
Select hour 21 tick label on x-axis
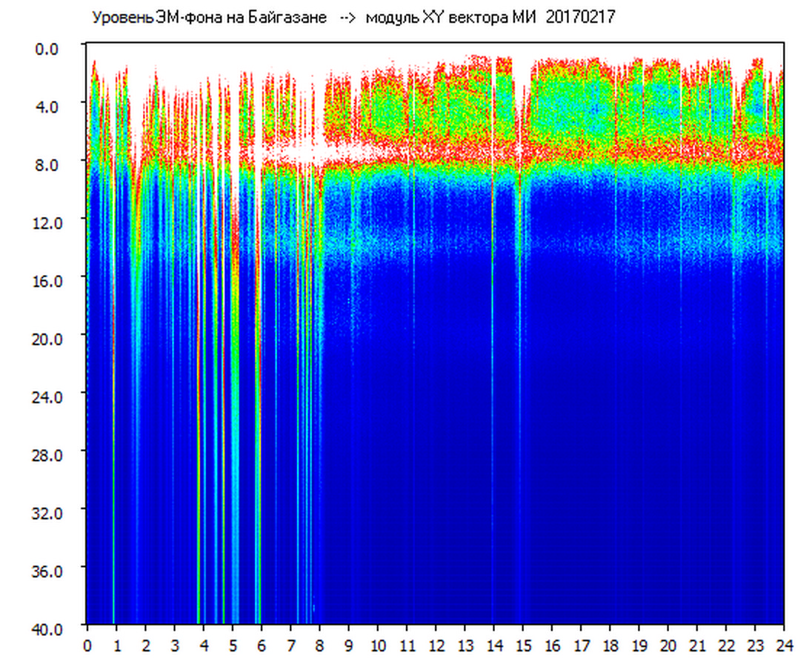click(696, 646)
